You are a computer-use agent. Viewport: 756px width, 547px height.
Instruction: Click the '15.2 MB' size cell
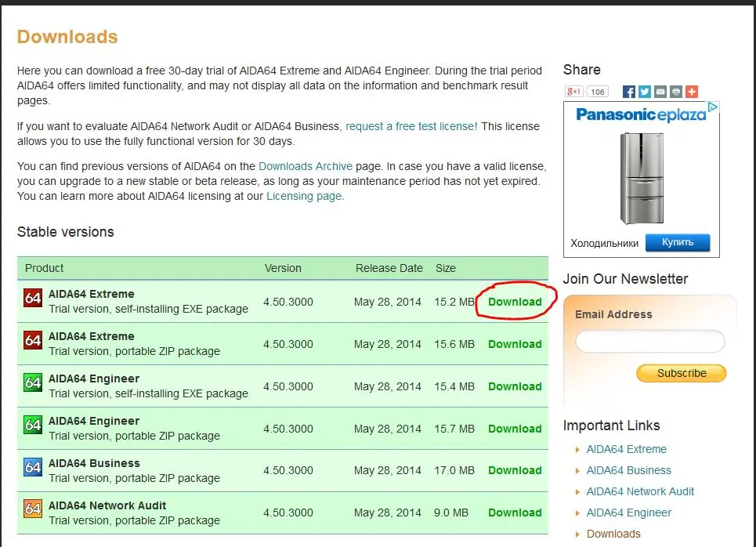point(454,302)
